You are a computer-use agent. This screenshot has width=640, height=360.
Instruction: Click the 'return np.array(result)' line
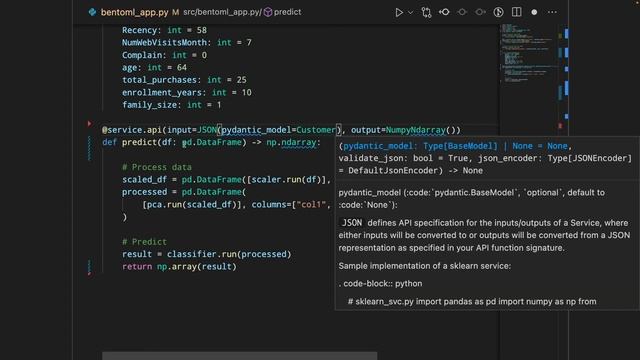pyautogui.click(x=179, y=267)
